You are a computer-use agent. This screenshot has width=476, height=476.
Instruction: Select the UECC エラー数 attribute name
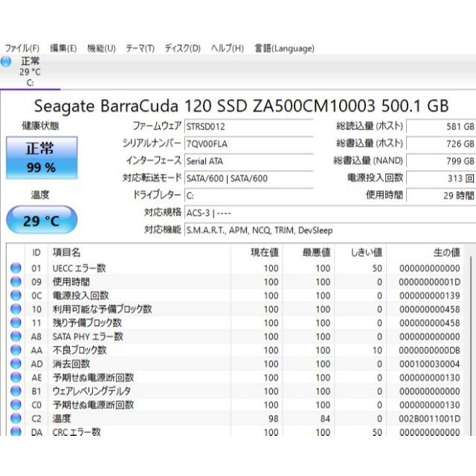[79, 268]
